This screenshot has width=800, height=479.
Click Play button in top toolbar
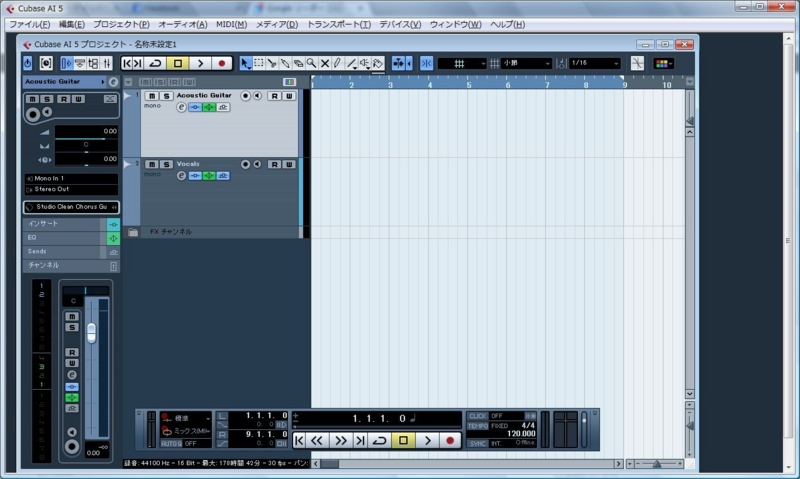point(201,63)
